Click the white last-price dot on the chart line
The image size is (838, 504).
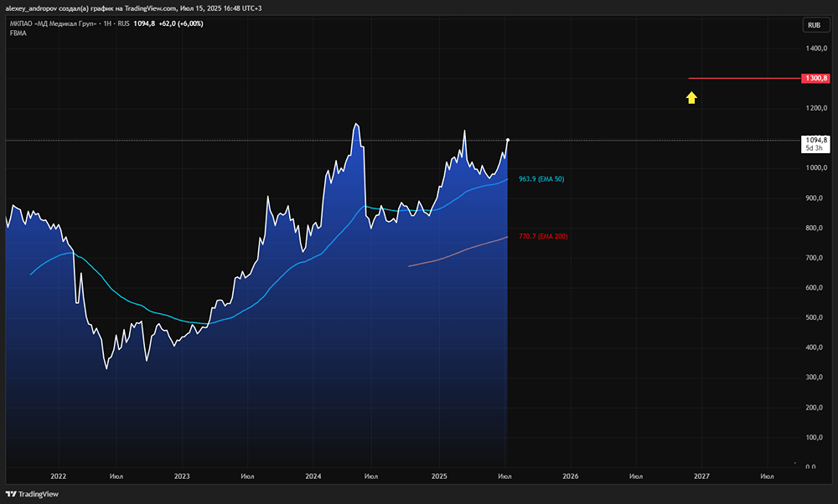pos(508,140)
